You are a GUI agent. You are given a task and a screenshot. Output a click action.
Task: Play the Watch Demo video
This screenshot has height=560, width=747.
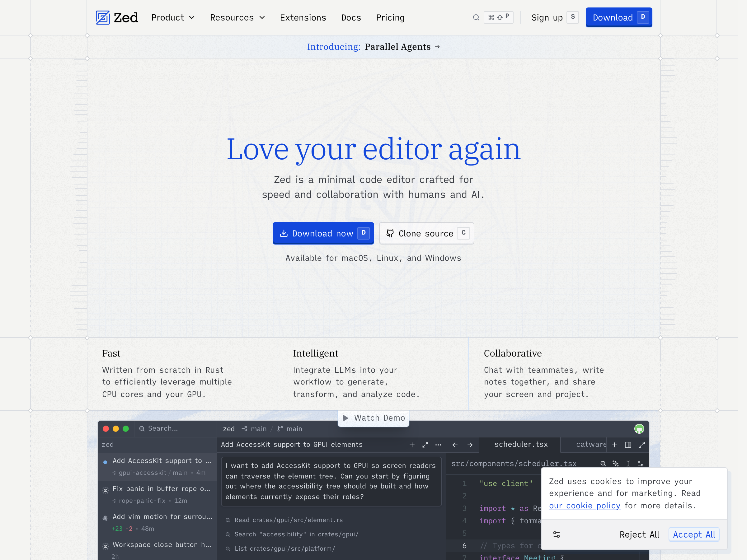(374, 418)
